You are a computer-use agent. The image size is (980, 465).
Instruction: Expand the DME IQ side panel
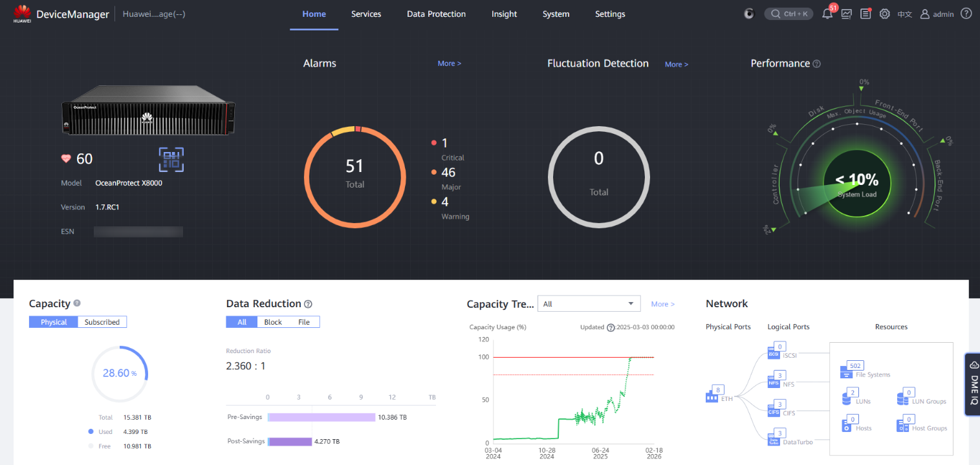point(973,384)
